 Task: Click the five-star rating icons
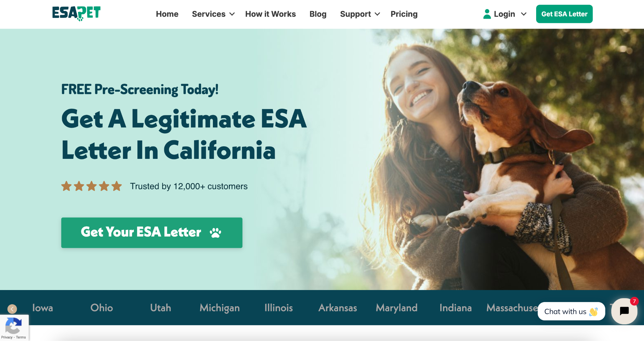92,186
